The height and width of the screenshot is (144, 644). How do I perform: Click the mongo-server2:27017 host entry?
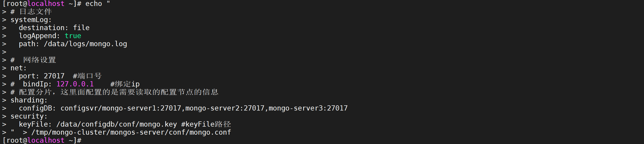(225, 108)
